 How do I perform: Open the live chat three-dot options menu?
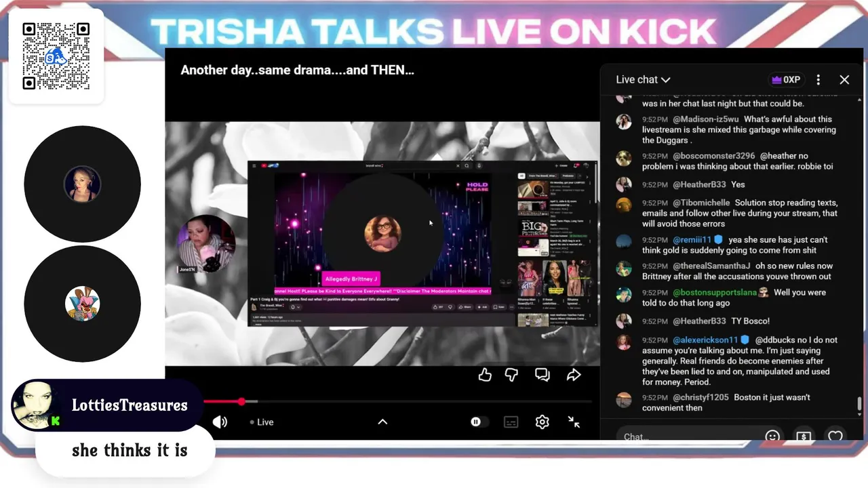pos(818,79)
